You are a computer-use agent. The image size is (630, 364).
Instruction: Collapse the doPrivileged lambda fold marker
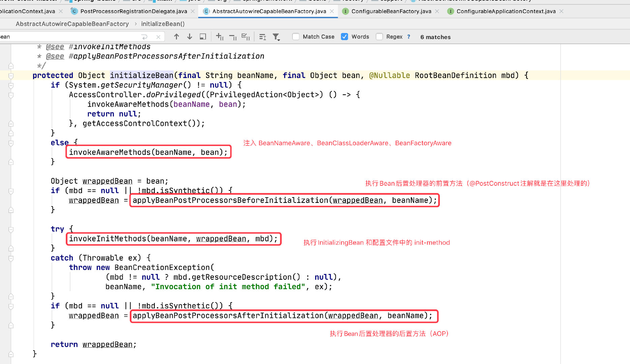click(x=11, y=95)
